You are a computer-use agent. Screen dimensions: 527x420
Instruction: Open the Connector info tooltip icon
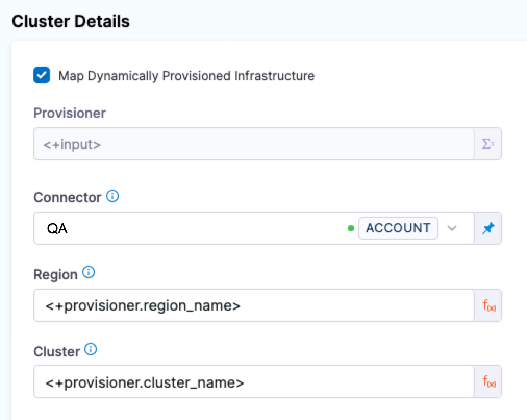point(112,196)
